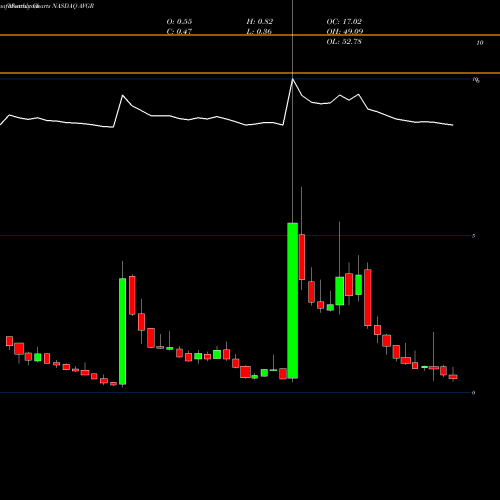Click the low value 'L: 0.36'

259,32
